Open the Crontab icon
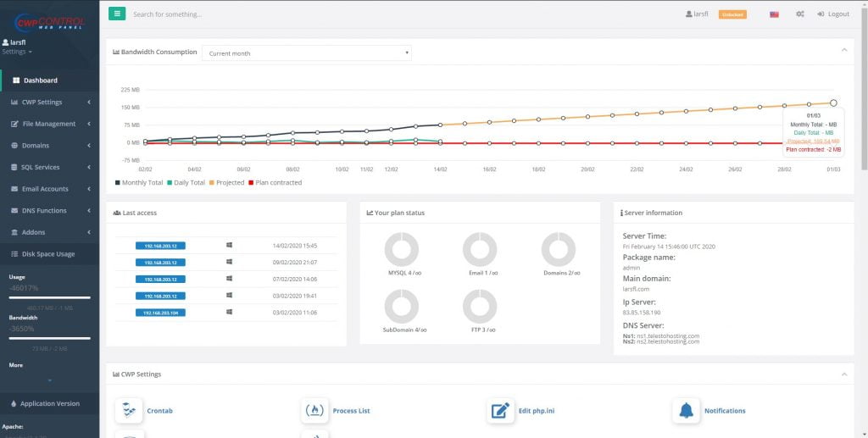Screen dimensions: 868x438 (129, 411)
